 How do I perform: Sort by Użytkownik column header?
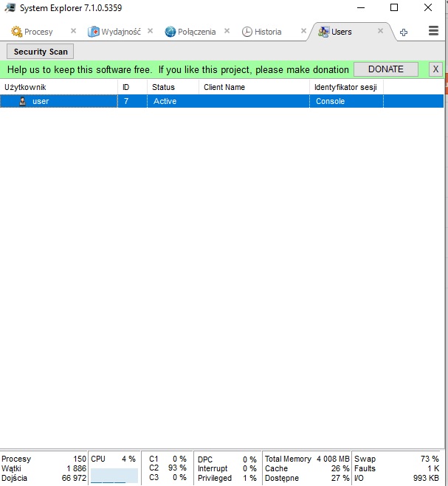[x=59, y=87]
